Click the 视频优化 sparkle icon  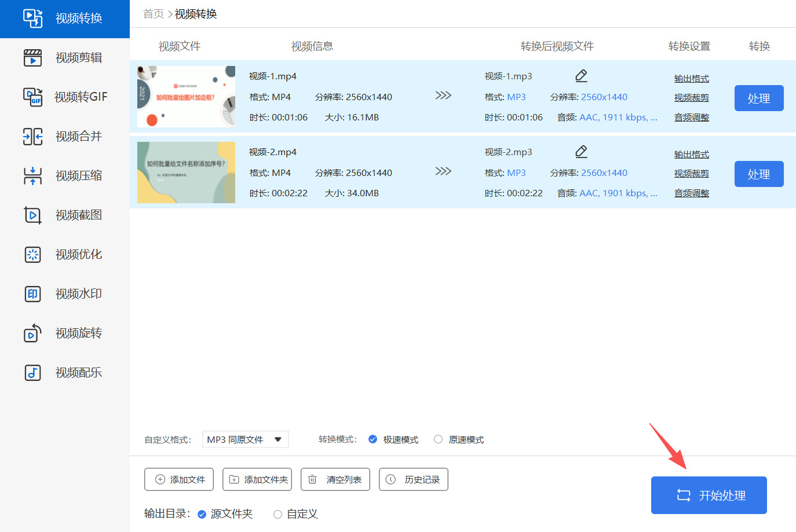click(x=32, y=255)
